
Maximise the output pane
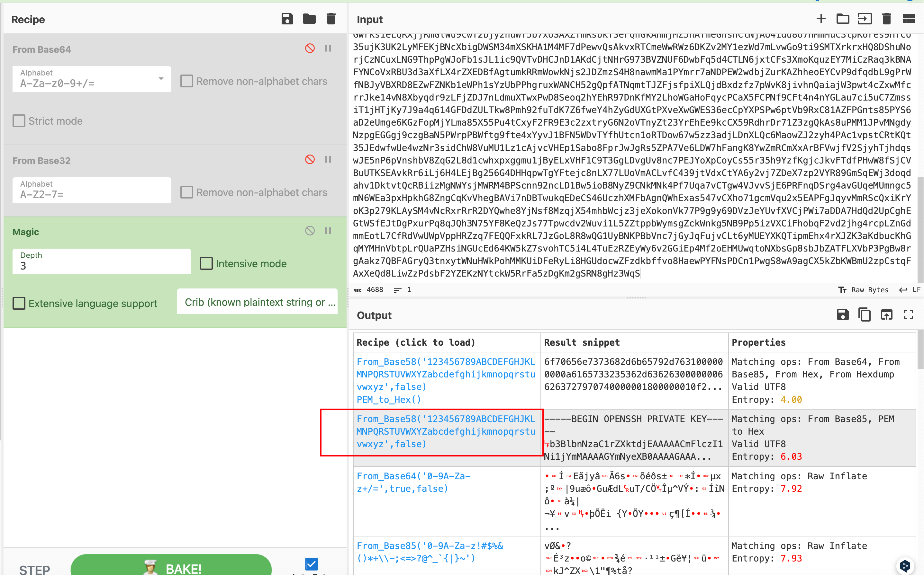pyautogui.click(x=908, y=315)
